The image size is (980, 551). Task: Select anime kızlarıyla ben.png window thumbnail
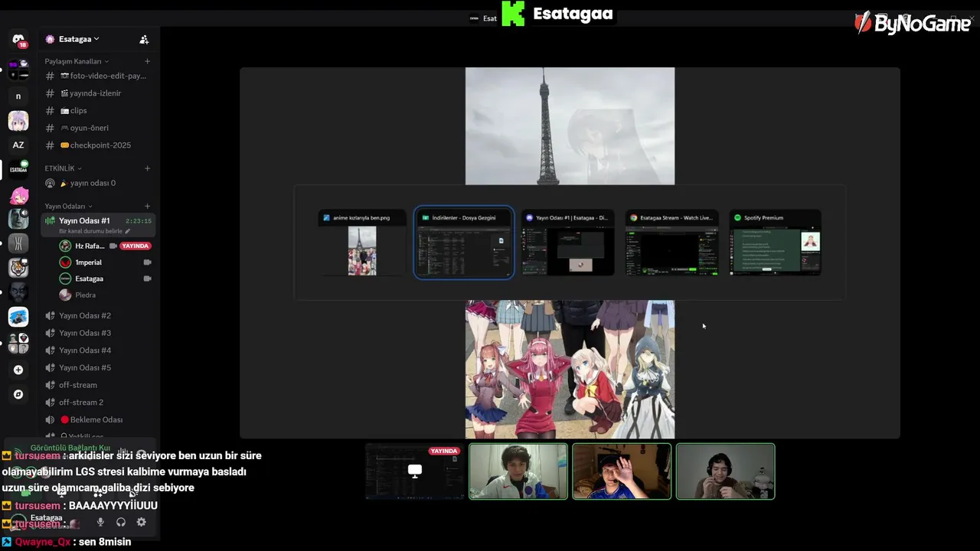(362, 243)
